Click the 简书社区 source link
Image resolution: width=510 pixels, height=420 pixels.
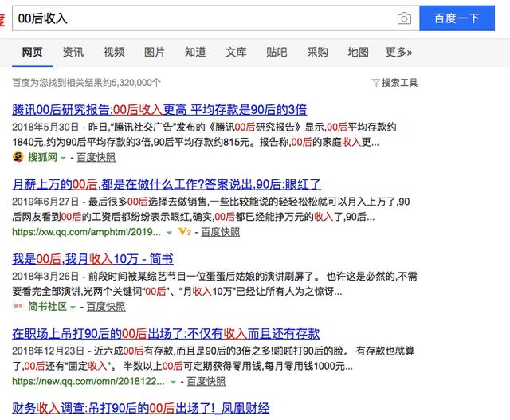48,307
